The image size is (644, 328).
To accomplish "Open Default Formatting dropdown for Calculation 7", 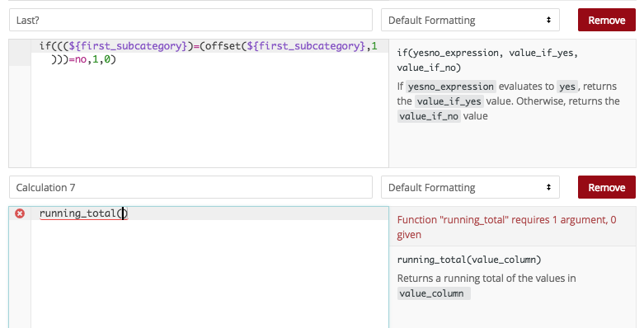I will tap(470, 188).
